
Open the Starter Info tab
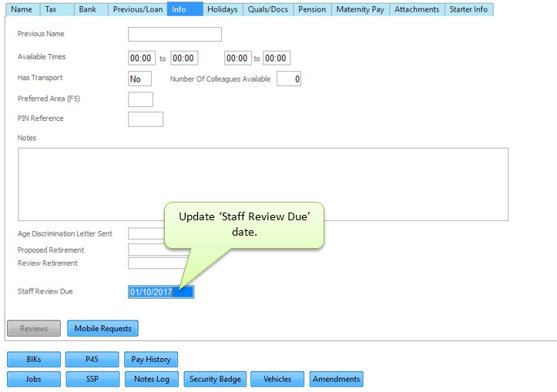pos(468,9)
